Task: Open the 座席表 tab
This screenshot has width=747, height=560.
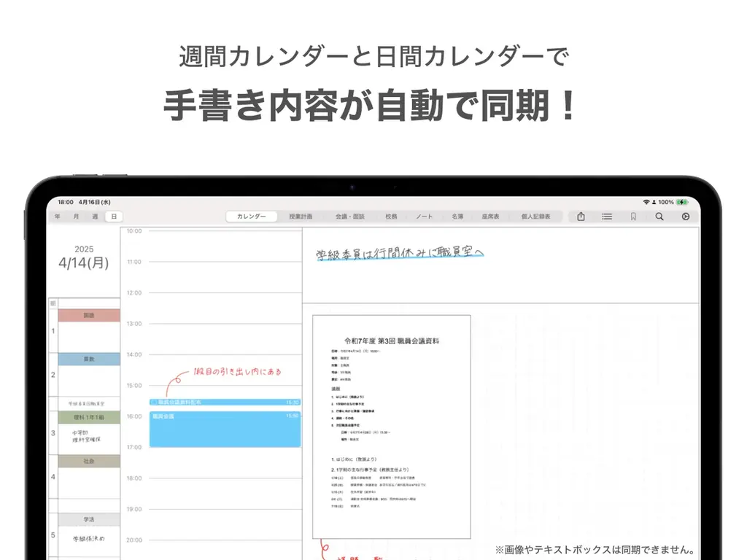Action: click(493, 216)
